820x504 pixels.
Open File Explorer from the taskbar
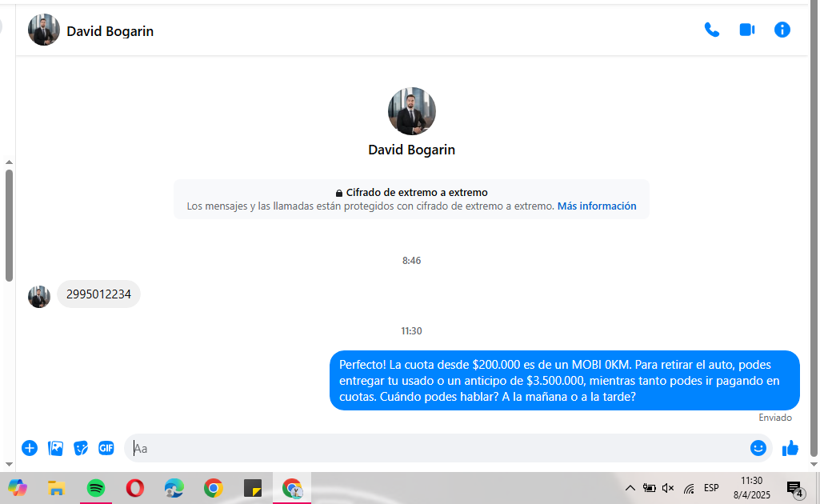tap(57, 488)
